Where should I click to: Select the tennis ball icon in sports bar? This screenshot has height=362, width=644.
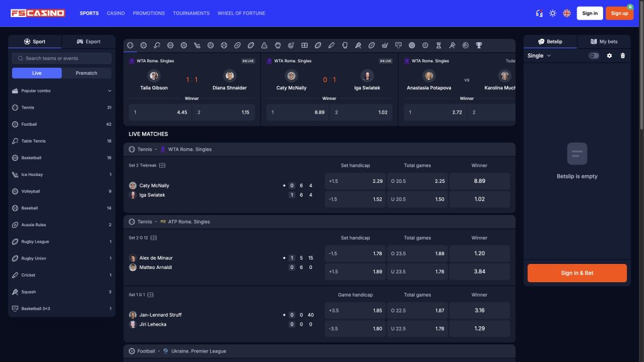tap(130, 45)
